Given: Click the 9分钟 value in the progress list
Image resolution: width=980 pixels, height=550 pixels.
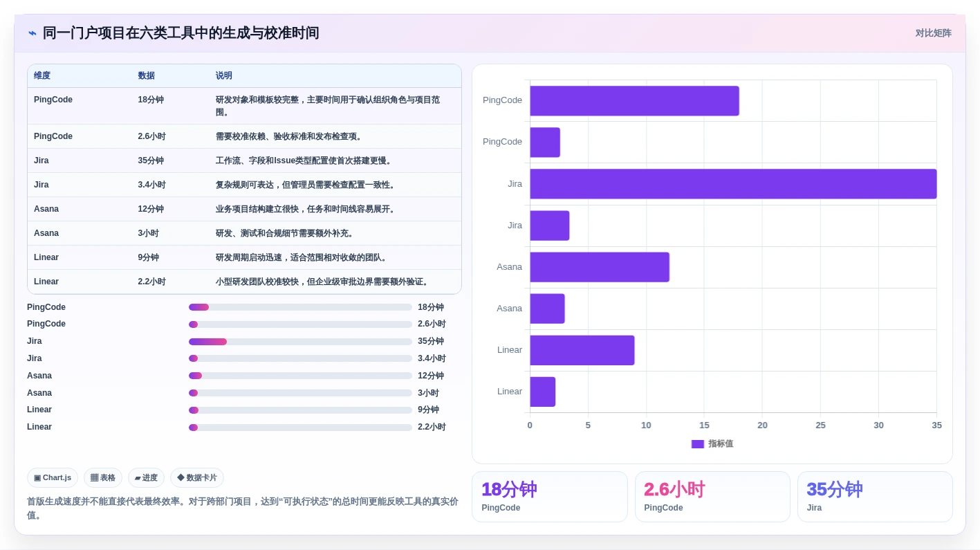Looking at the screenshot, I should tap(428, 410).
